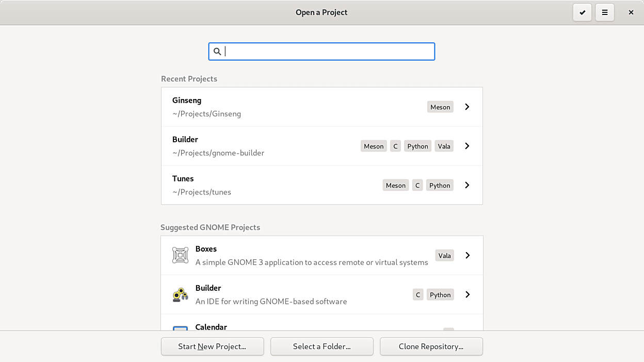Click the suggested Builder robot icon
This screenshot has width=644, height=362.
tap(180, 294)
